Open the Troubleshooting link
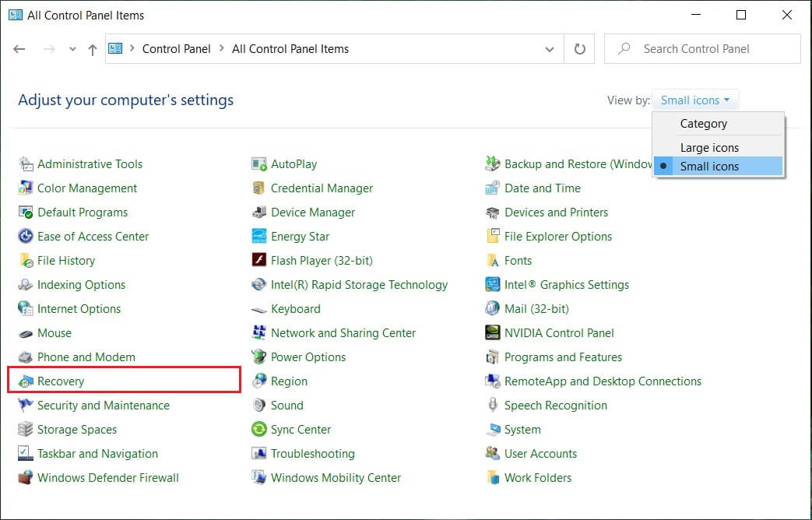This screenshot has width=812, height=520. 312,454
